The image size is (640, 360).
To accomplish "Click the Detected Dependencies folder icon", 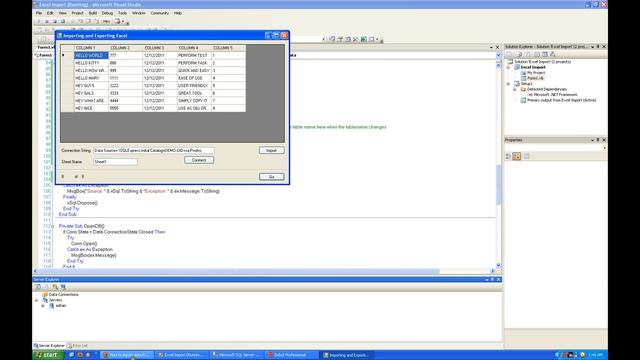I will (x=523, y=89).
